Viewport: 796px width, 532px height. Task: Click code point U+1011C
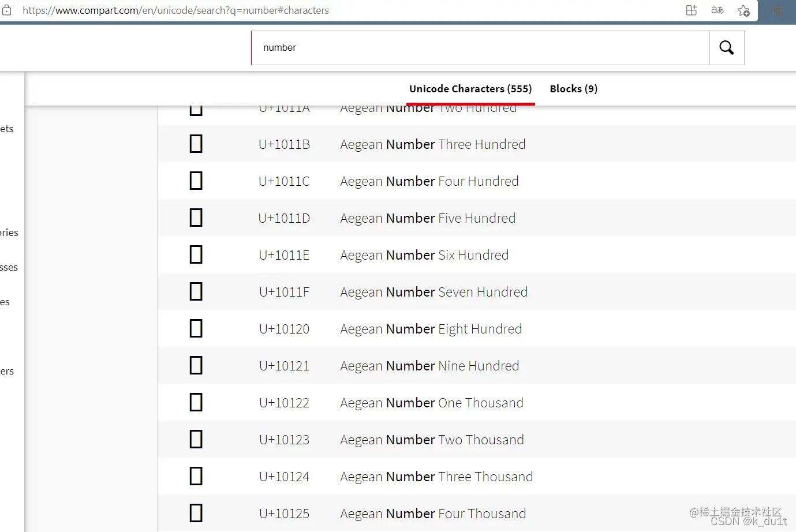point(284,181)
